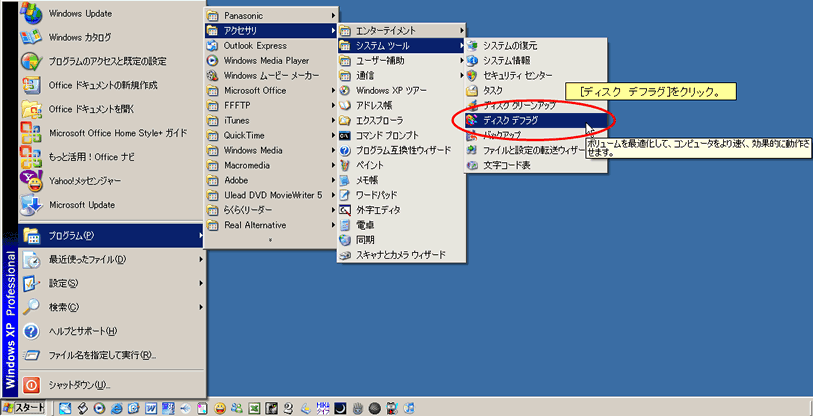This screenshot has height=416, width=813.
Task: Start the Windows XP ツアー
Action: click(x=401, y=91)
